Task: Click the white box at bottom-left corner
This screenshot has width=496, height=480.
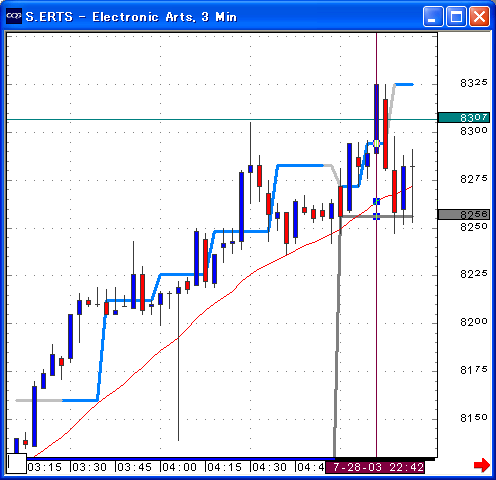Action: pos(17,463)
